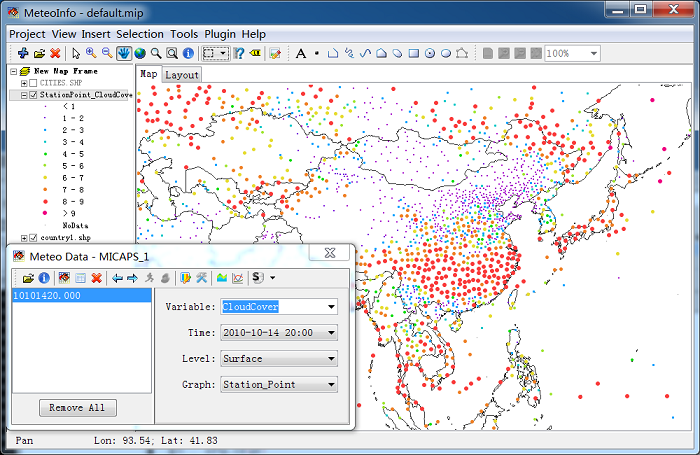The height and width of the screenshot is (455, 700).
Task: Choose the New Point dot tool
Action: pos(317,54)
